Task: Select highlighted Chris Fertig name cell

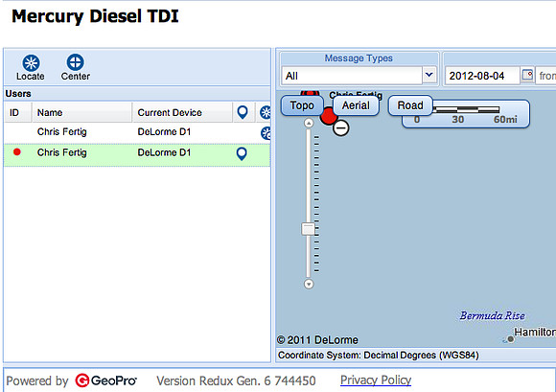Action: (61, 152)
